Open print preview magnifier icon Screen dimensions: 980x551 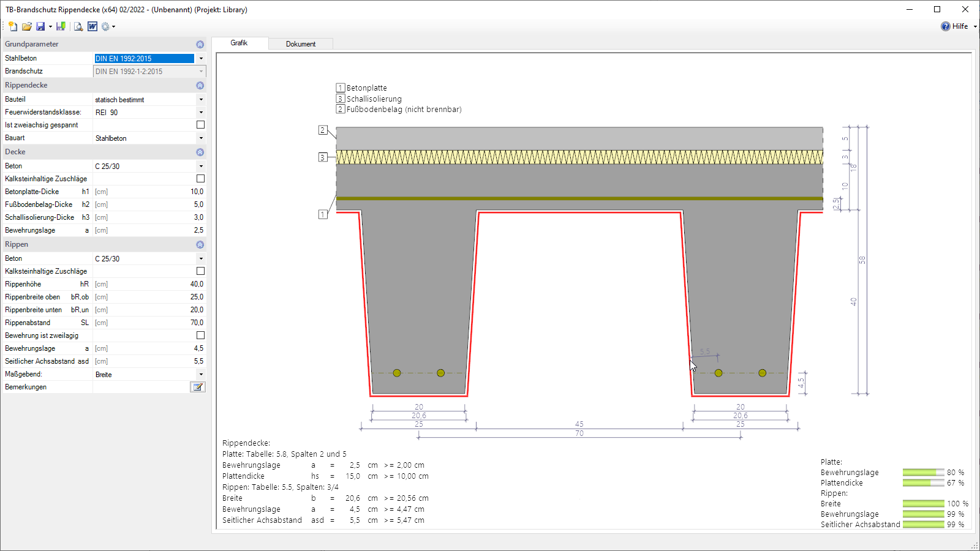78,26
